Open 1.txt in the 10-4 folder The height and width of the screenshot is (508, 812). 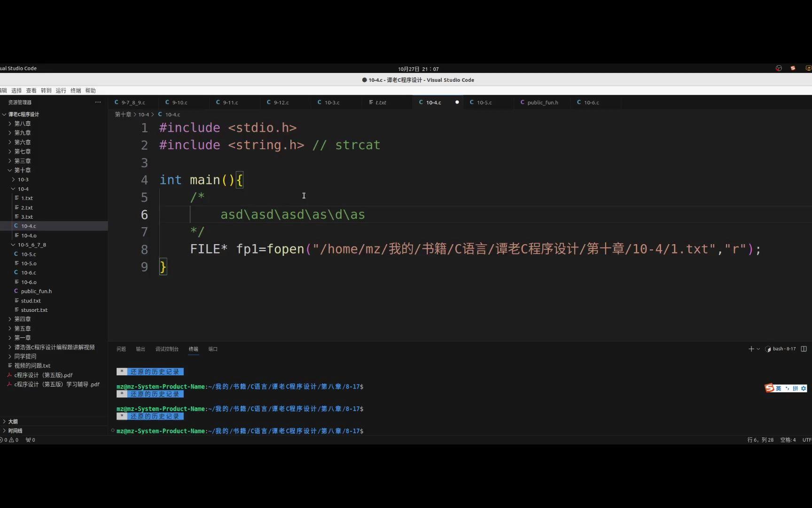[x=27, y=198]
